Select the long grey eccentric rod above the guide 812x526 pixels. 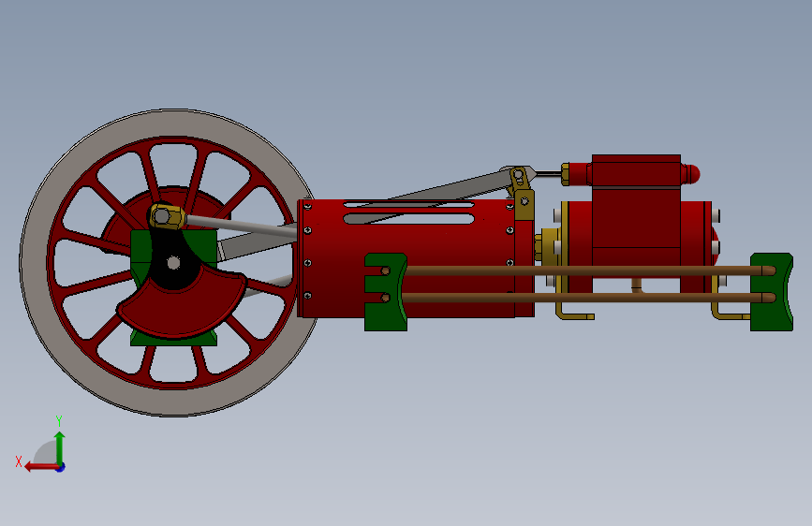446,190
